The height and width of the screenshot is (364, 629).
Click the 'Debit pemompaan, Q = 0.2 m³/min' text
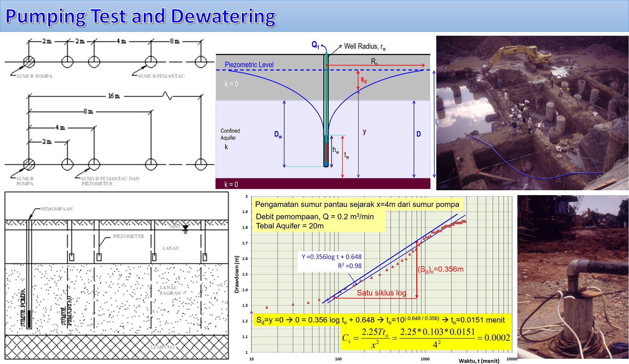314,217
